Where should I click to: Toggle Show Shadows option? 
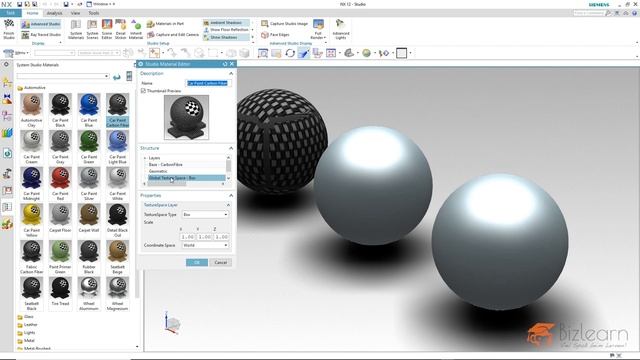(x=226, y=37)
